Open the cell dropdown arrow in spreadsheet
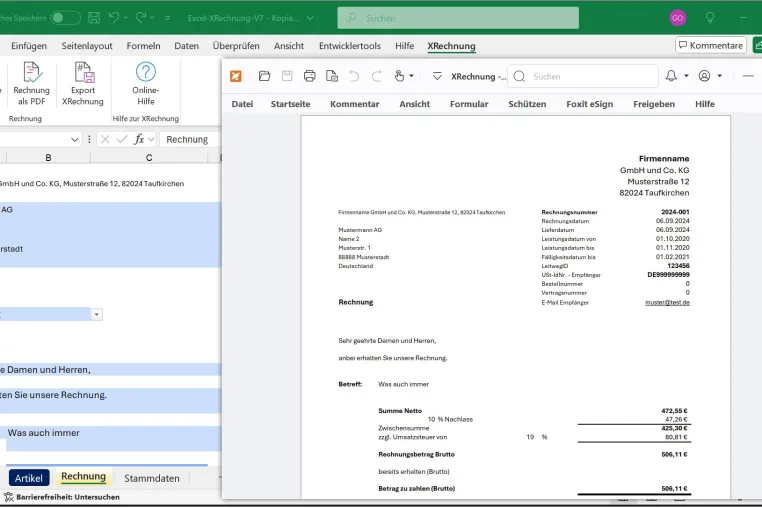The image size is (762, 508). coord(97,315)
